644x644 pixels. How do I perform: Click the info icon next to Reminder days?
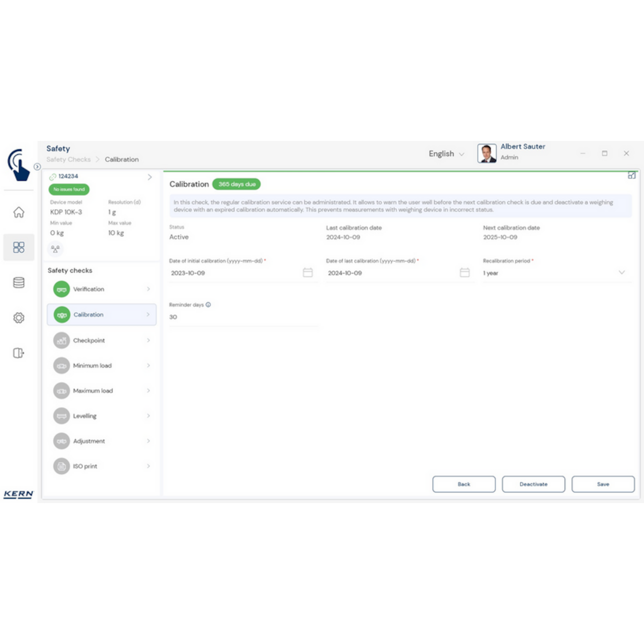point(209,304)
